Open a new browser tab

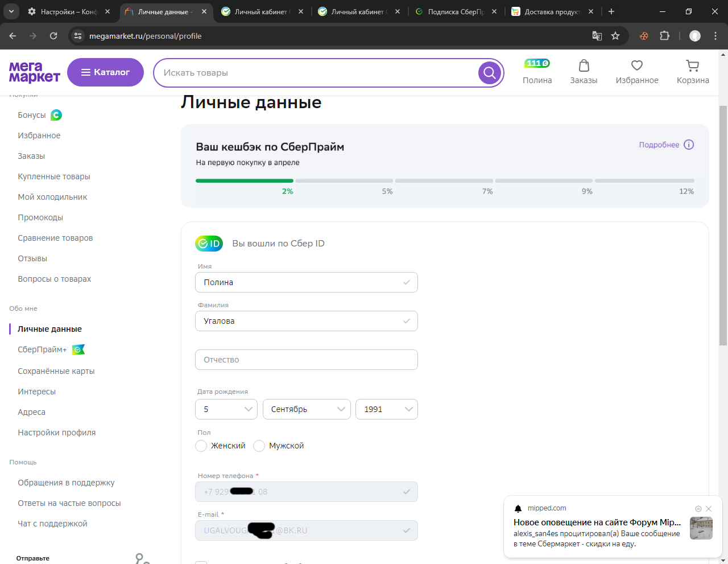point(611,11)
